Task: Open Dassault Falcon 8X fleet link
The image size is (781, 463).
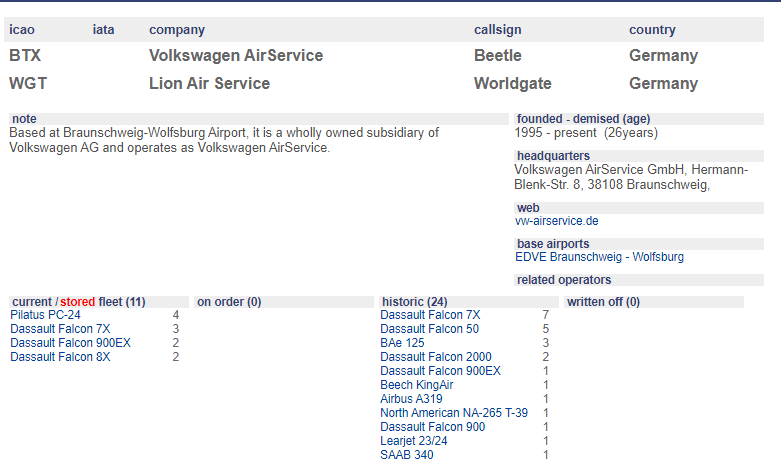Action: [60, 356]
